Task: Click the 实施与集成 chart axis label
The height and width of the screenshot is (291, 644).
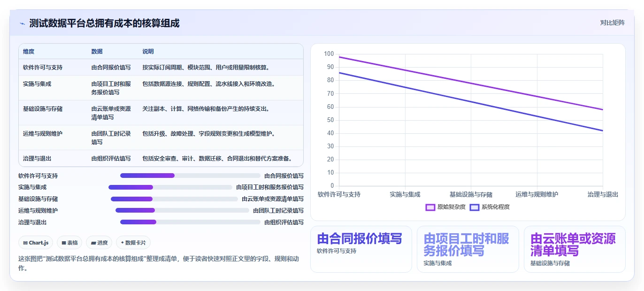Action: coord(405,194)
